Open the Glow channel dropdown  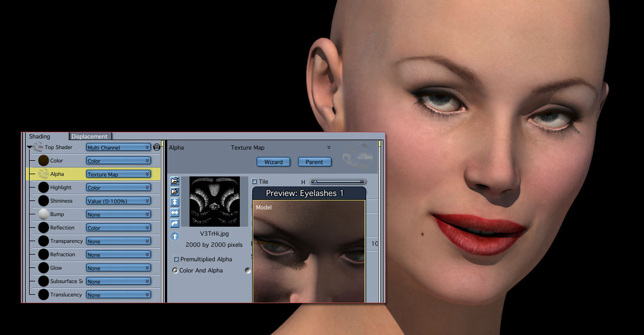point(119,268)
